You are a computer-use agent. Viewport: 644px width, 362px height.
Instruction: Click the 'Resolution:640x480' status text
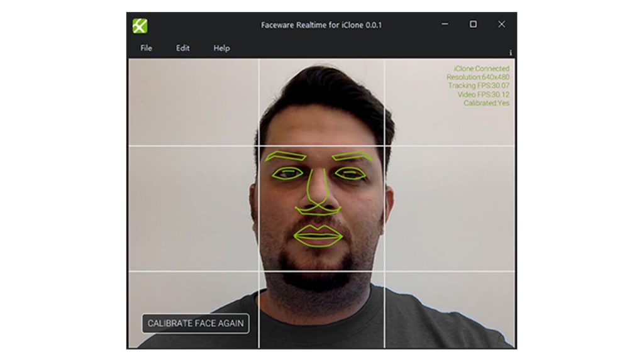[x=478, y=77]
